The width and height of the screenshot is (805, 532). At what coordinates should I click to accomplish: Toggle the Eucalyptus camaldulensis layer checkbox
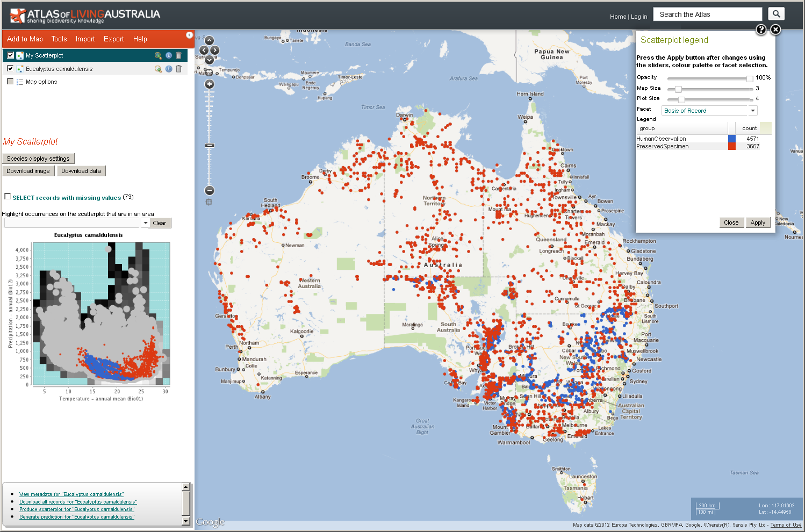[x=10, y=69]
